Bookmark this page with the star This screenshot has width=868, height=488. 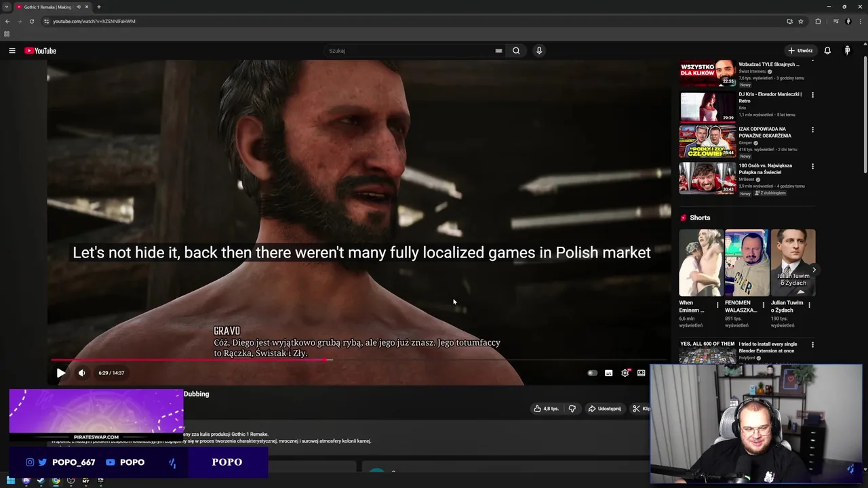click(801, 21)
